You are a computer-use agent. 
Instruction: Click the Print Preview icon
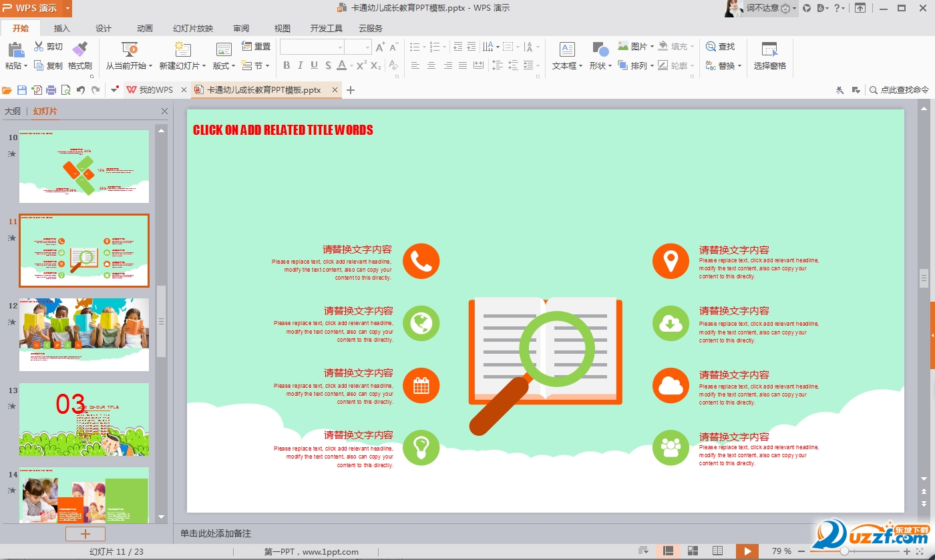(65, 90)
